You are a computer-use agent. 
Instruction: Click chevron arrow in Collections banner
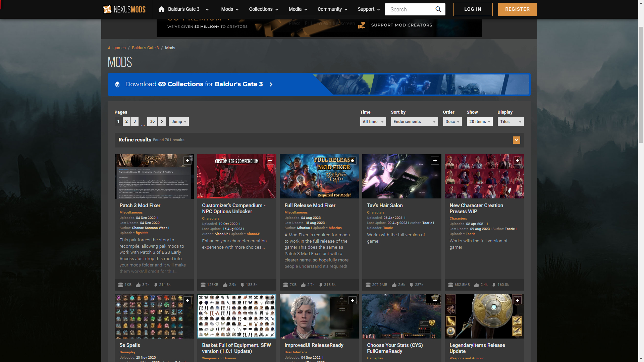point(271,84)
